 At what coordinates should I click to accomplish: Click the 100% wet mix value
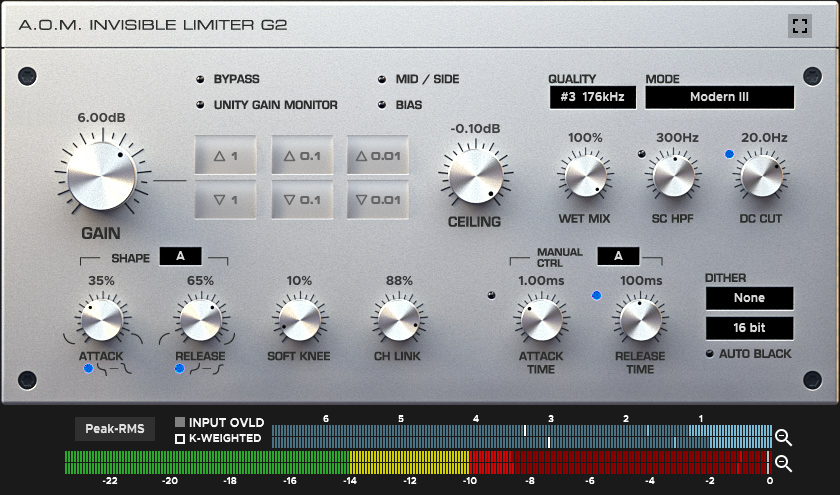pos(585,138)
